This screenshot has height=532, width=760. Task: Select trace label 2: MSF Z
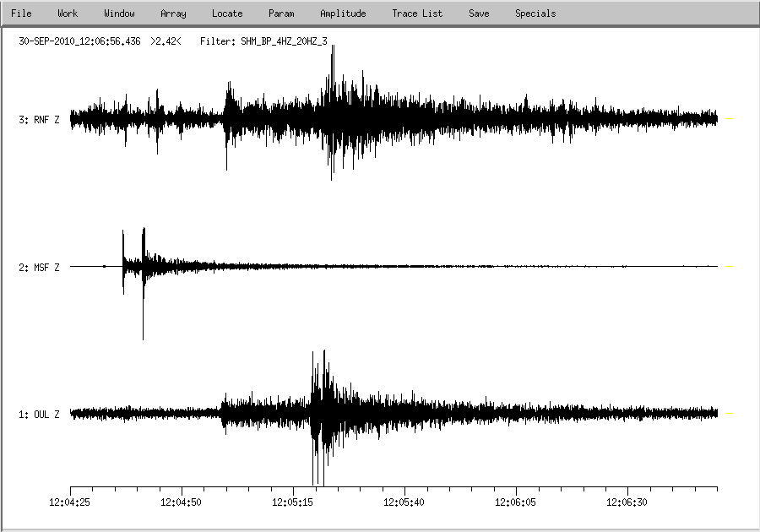tap(39, 268)
